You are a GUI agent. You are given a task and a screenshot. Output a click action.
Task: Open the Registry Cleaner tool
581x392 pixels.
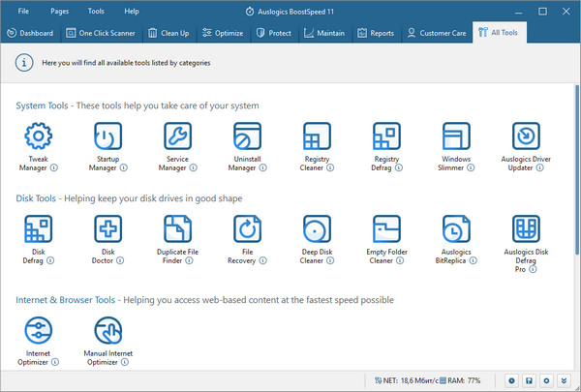(x=317, y=137)
